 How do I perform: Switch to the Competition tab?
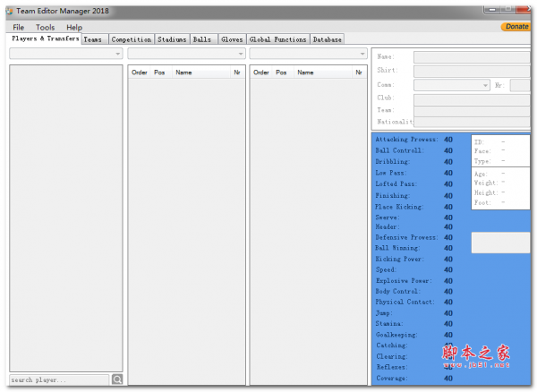132,39
